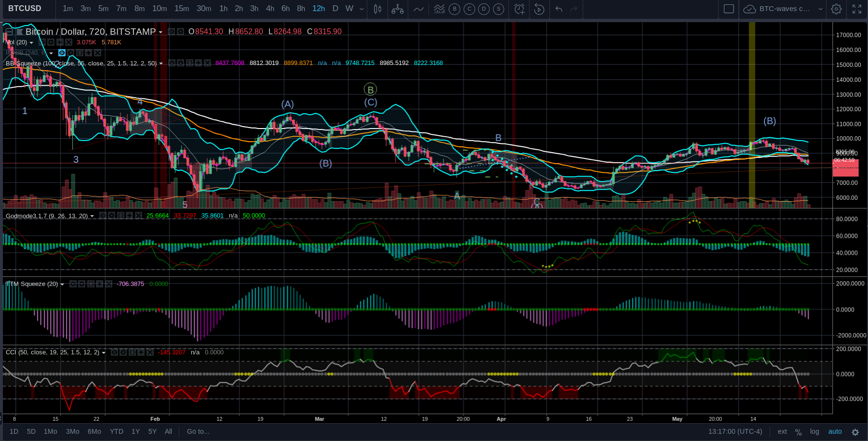This screenshot has height=441, width=868.
Task: Open Godmode3.1.7 dropdown arrow
Action: (92, 216)
